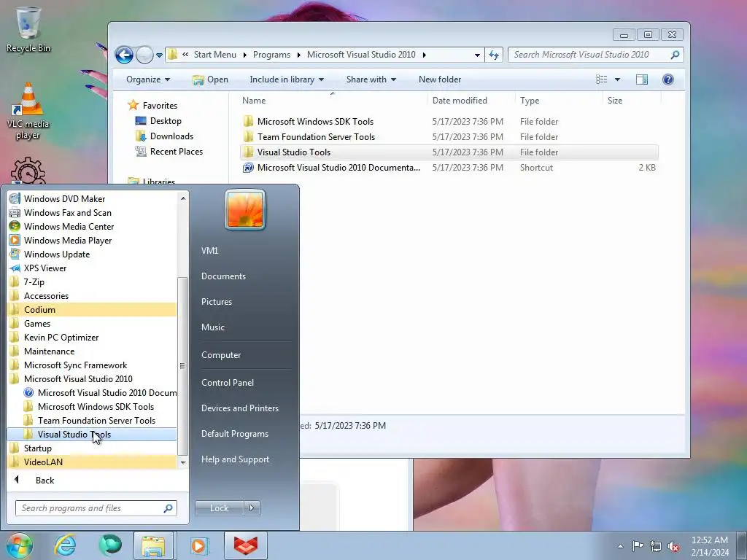Open the Share with menu

coord(371,79)
